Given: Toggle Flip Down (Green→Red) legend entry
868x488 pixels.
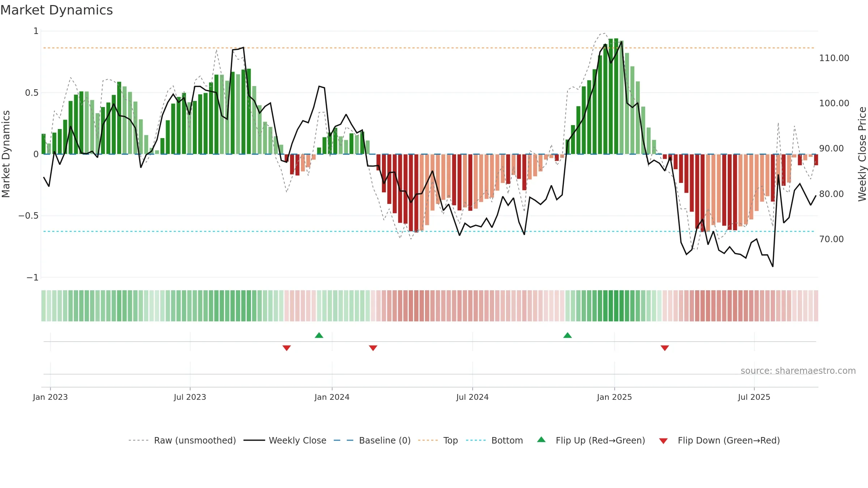Looking at the screenshot, I should point(719,440).
